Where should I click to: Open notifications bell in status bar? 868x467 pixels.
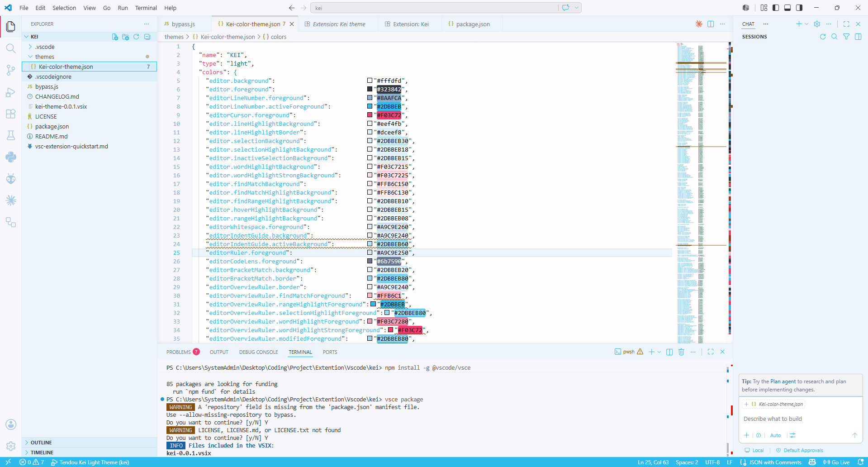click(860, 462)
